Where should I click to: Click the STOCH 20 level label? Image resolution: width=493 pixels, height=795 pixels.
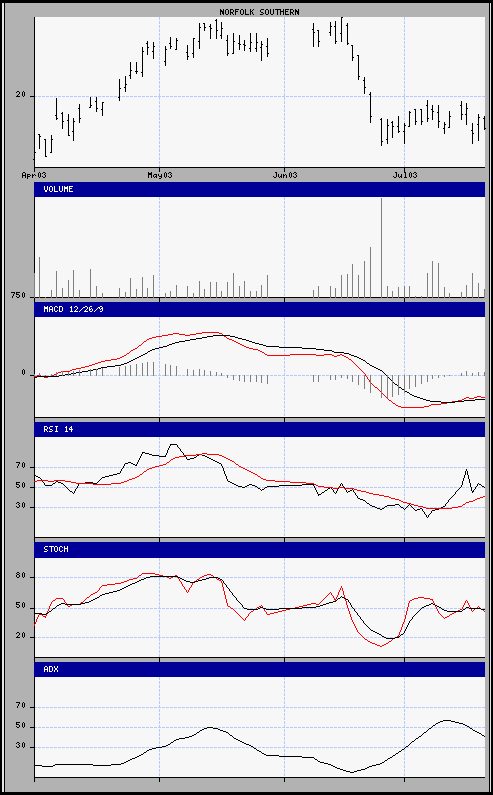(20, 636)
